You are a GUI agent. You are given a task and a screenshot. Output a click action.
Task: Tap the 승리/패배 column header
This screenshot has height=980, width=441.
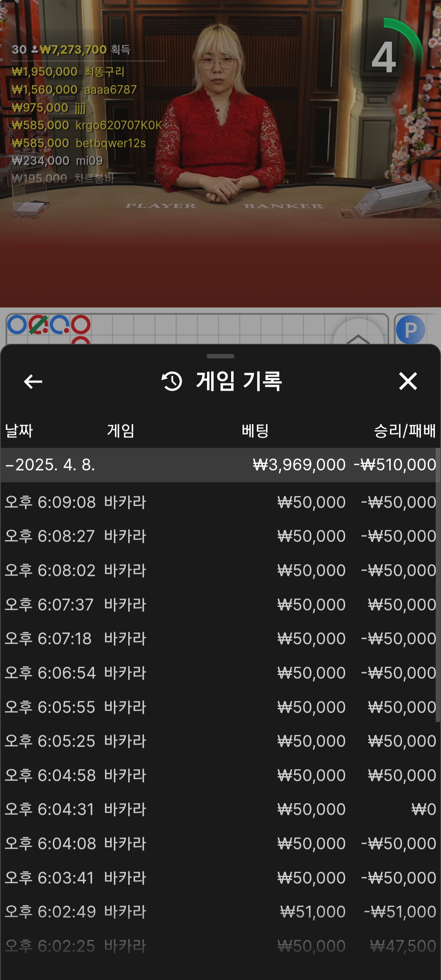click(405, 431)
